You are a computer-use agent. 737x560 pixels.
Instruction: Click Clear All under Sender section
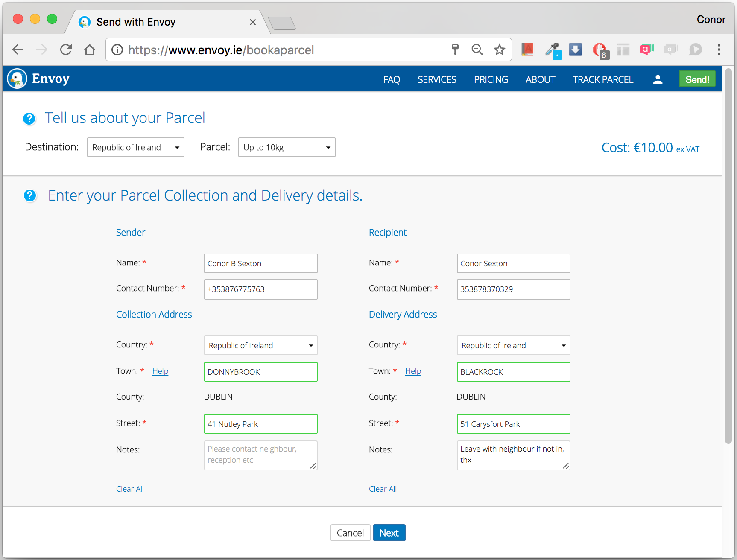coord(130,489)
